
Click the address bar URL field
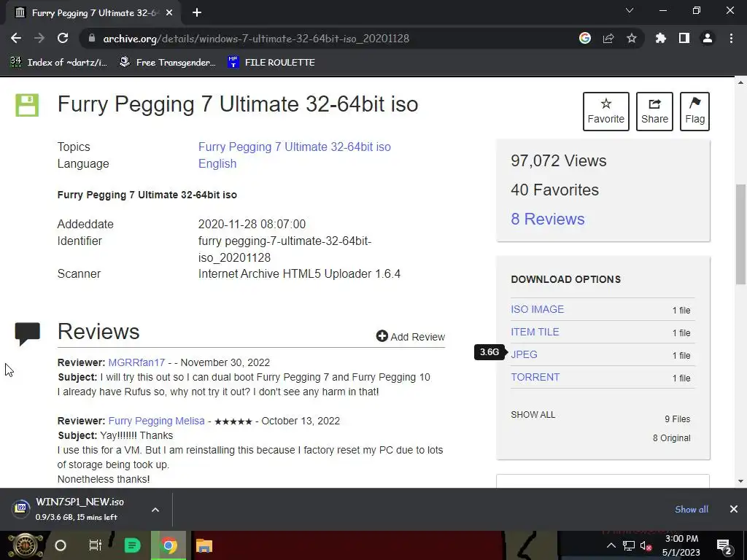(329, 38)
